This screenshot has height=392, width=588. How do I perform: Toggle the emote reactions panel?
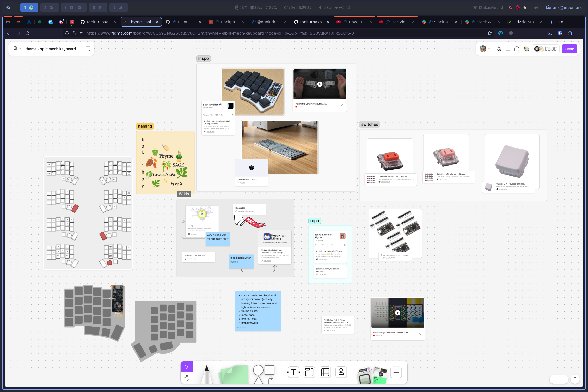(526, 49)
